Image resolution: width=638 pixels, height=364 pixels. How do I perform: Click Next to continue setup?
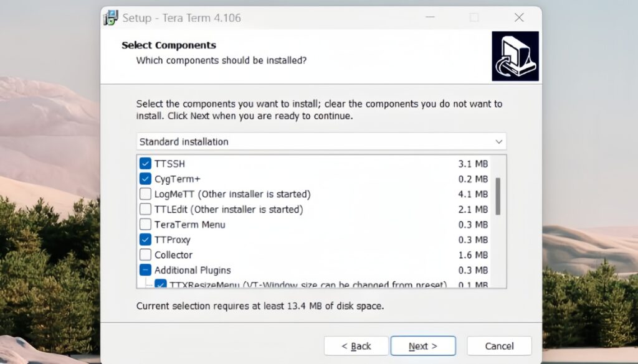[423, 346]
